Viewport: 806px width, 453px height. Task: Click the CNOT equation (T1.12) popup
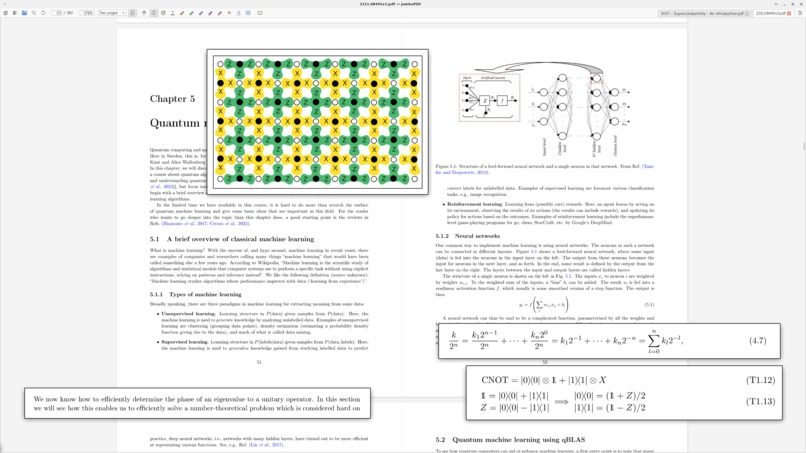624,393
